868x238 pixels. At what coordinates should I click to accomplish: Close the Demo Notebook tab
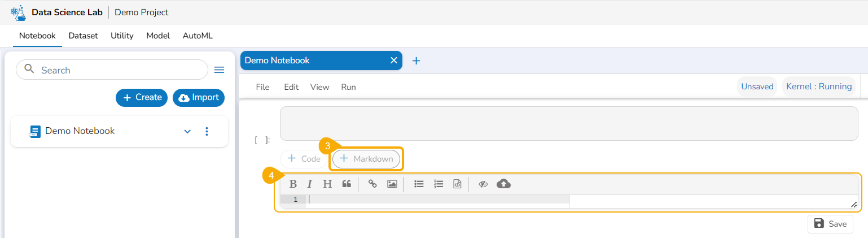tap(394, 60)
